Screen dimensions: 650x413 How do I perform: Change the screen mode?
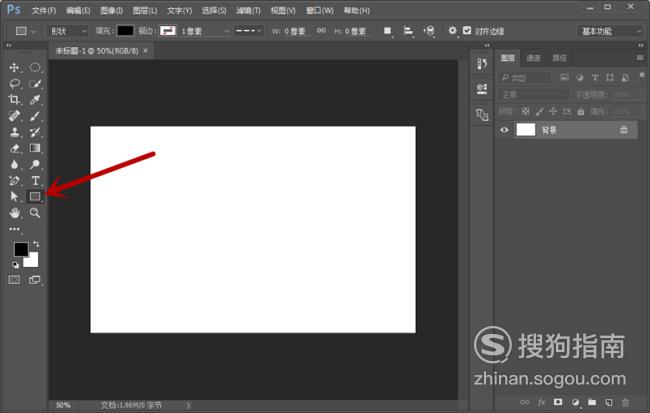click(x=35, y=280)
